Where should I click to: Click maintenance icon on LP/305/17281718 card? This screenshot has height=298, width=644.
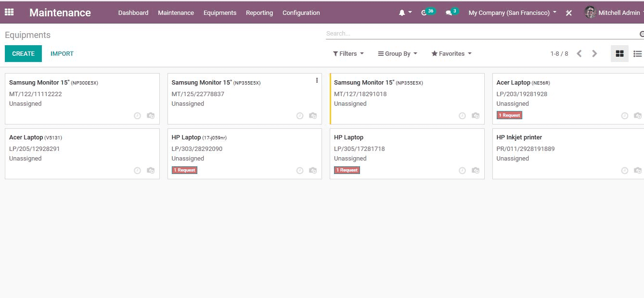coord(476,171)
